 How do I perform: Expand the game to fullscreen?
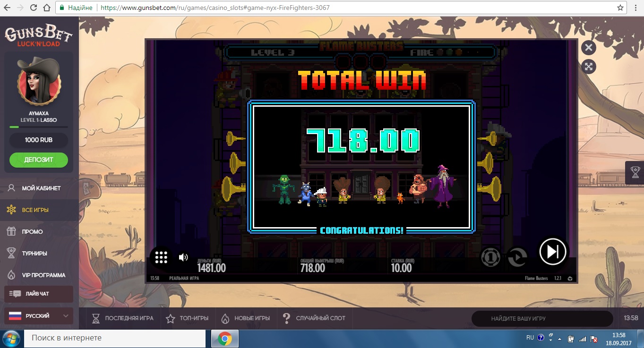tap(588, 67)
